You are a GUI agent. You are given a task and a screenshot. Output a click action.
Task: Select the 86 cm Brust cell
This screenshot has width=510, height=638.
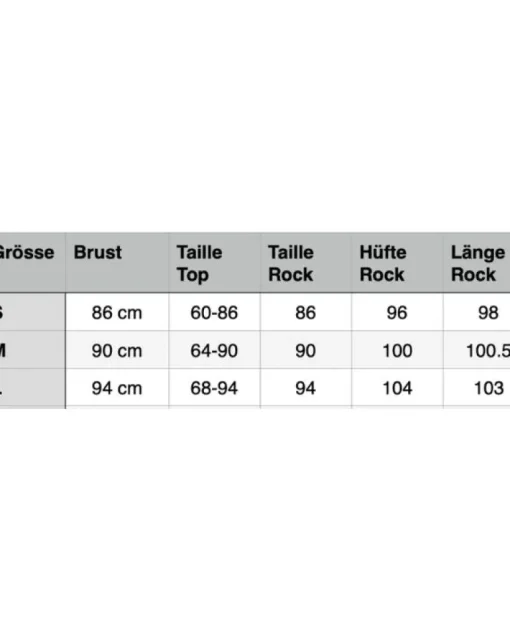tap(117, 312)
